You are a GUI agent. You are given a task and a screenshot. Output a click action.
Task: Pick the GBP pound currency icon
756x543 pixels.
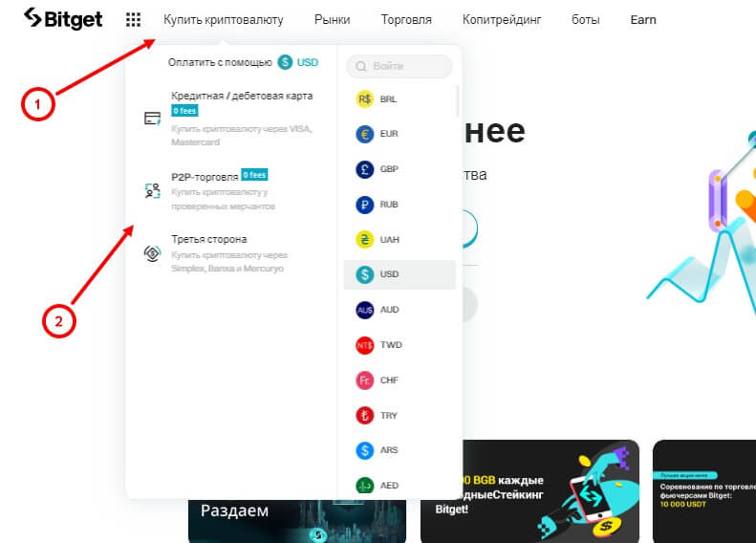click(364, 169)
